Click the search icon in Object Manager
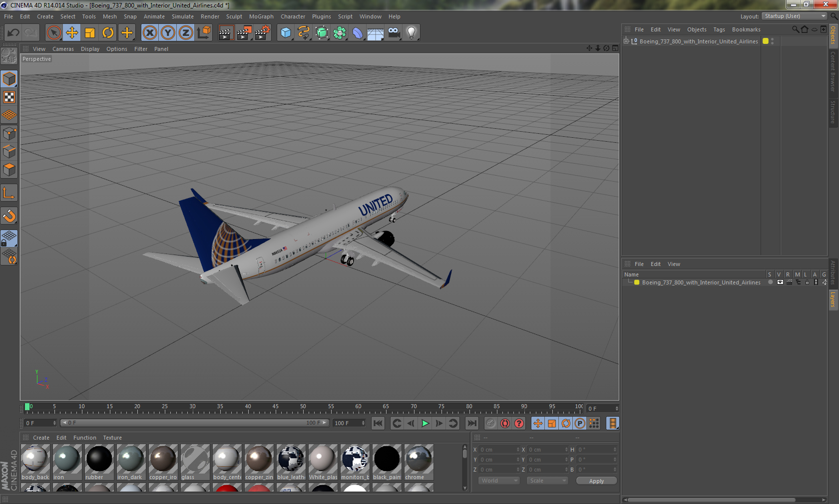 795,29
